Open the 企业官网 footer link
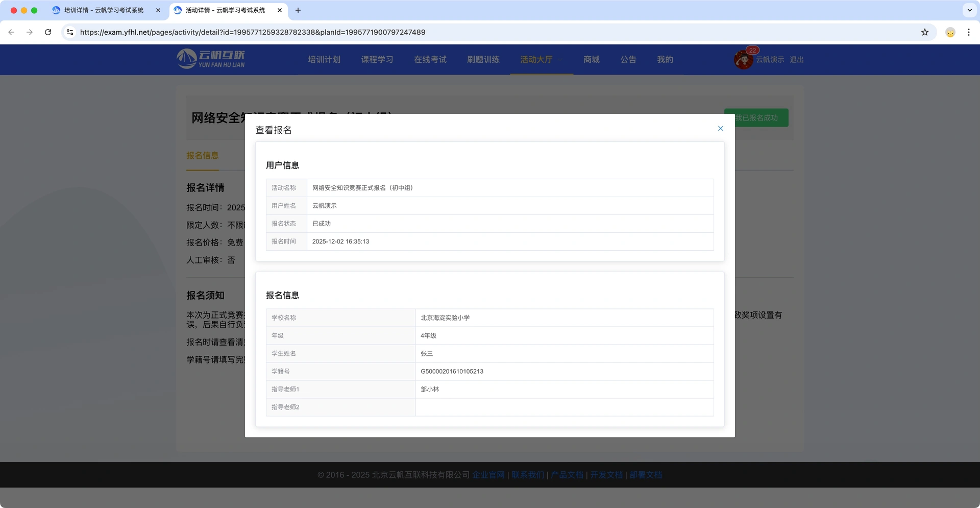This screenshot has width=980, height=508. click(x=488, y=475)
